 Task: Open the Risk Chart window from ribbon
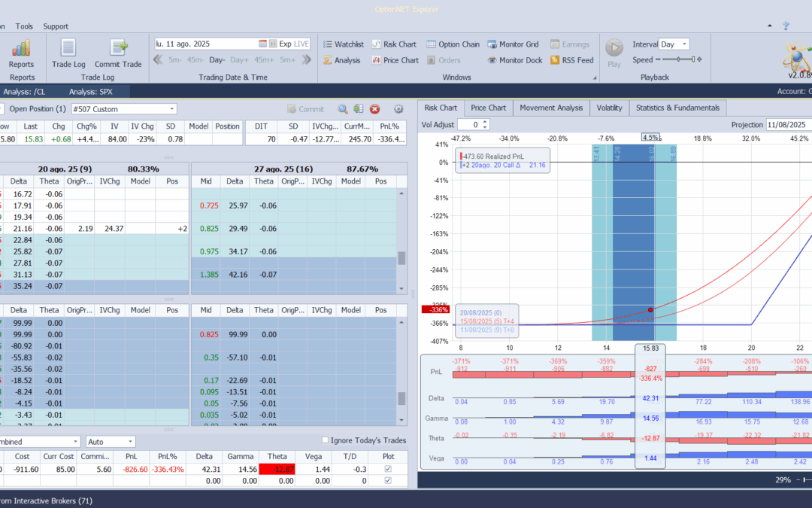(394, 44)
